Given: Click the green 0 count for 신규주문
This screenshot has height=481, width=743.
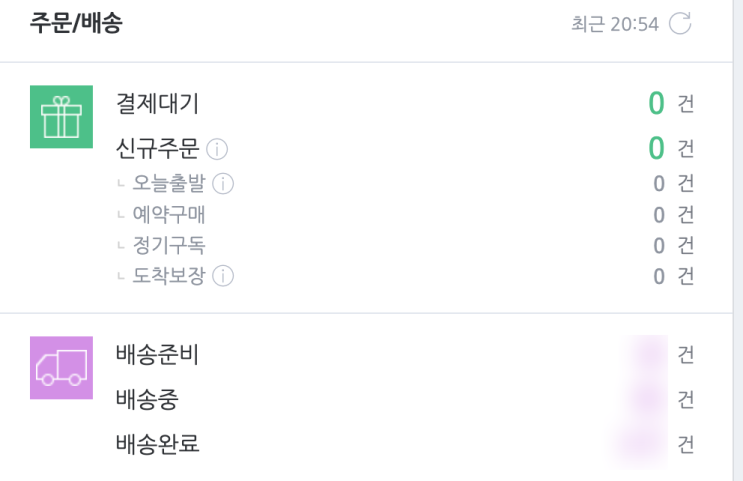Looking at the screenshot, I should point(656,149).
